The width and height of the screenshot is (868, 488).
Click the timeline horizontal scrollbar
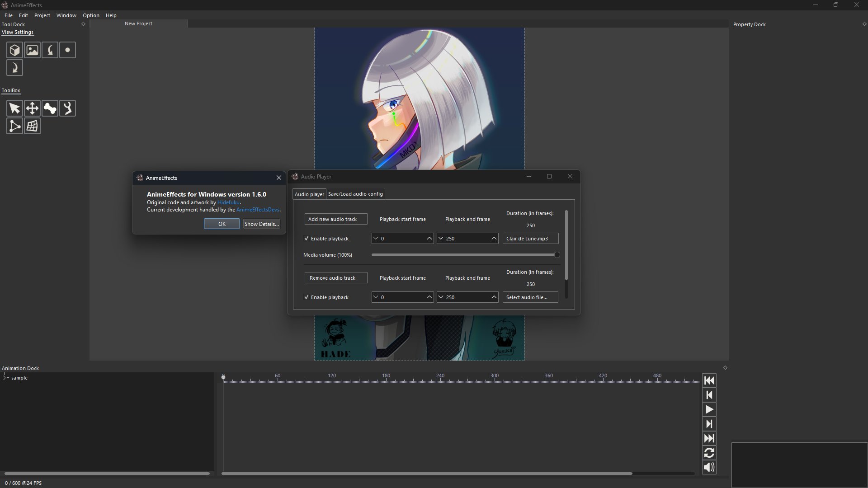(427, 474)
